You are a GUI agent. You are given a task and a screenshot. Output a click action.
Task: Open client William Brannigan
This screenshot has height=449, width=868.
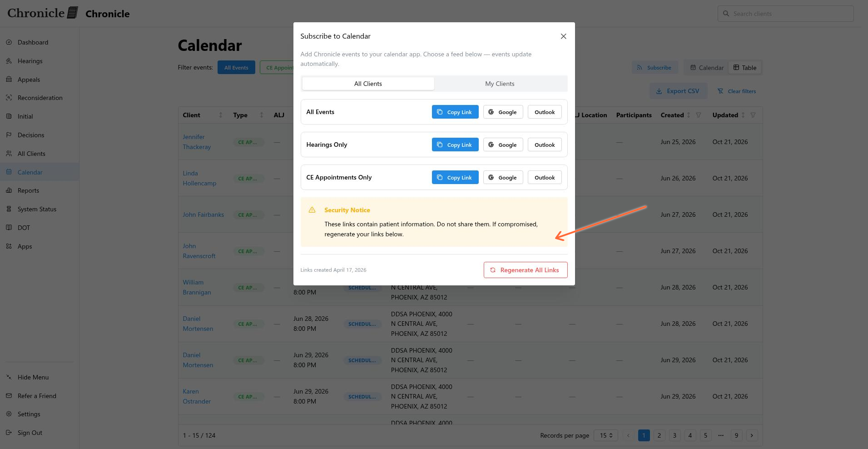[x=197, y=287]
